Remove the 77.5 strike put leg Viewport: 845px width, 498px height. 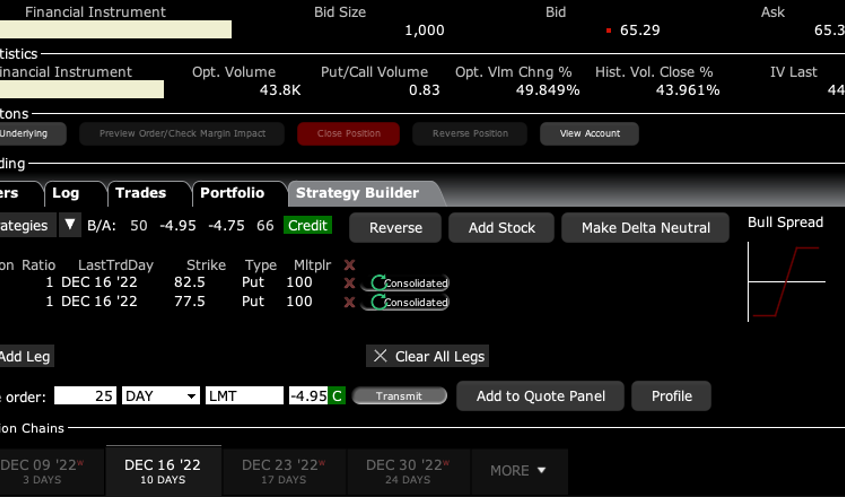(349, 302)
